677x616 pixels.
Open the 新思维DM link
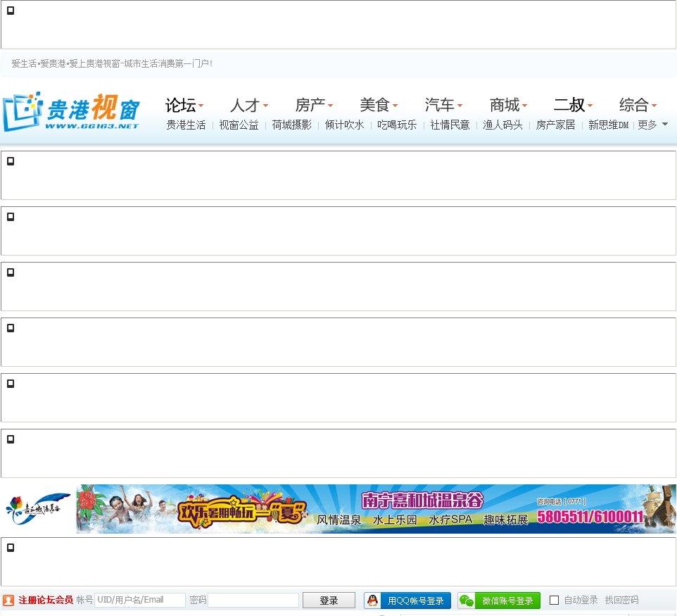(608, 125)
